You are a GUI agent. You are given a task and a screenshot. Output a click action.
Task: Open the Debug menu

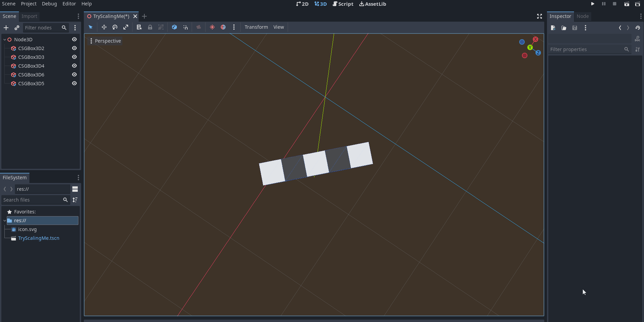tap(49, 4)
